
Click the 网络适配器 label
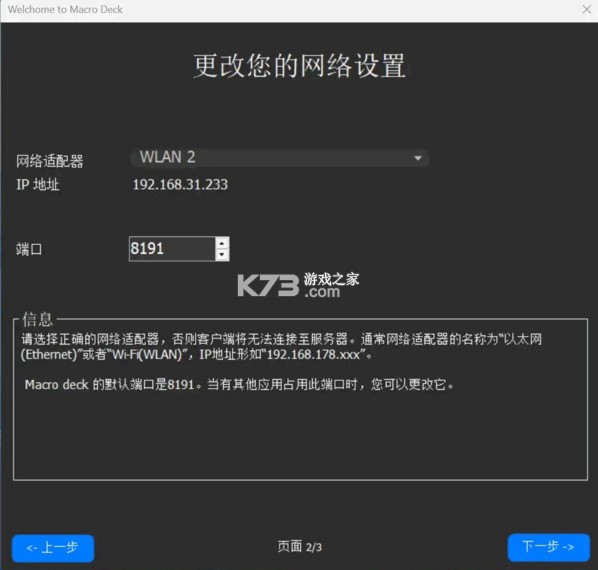pos(50,161)
